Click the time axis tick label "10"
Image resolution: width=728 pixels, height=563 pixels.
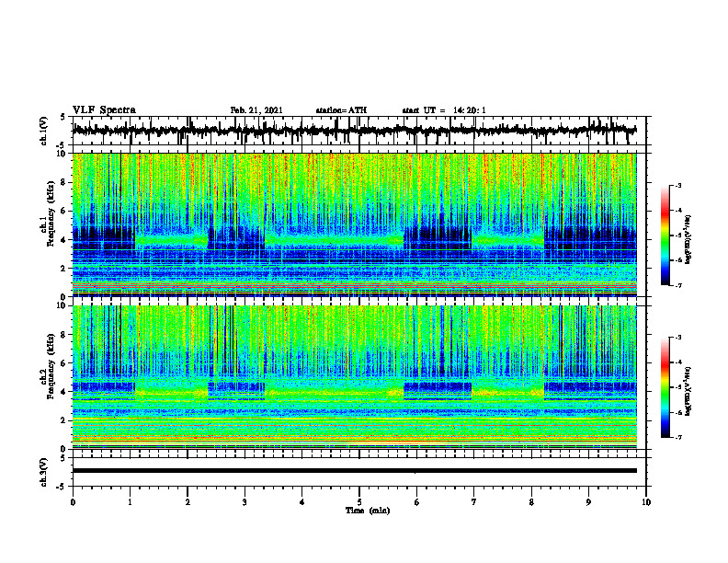click(x=646, y=502)
